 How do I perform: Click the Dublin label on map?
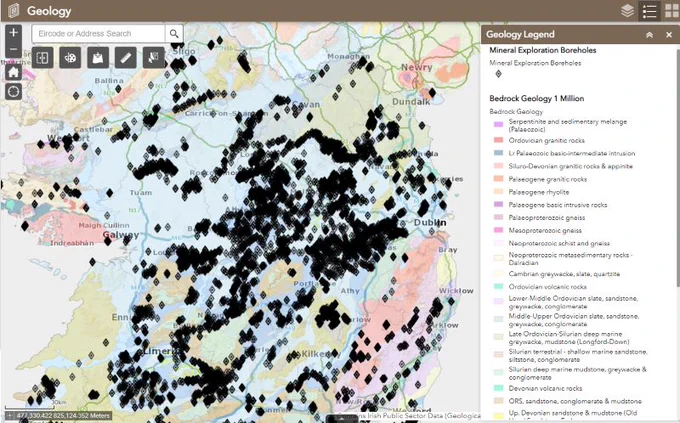429,223
